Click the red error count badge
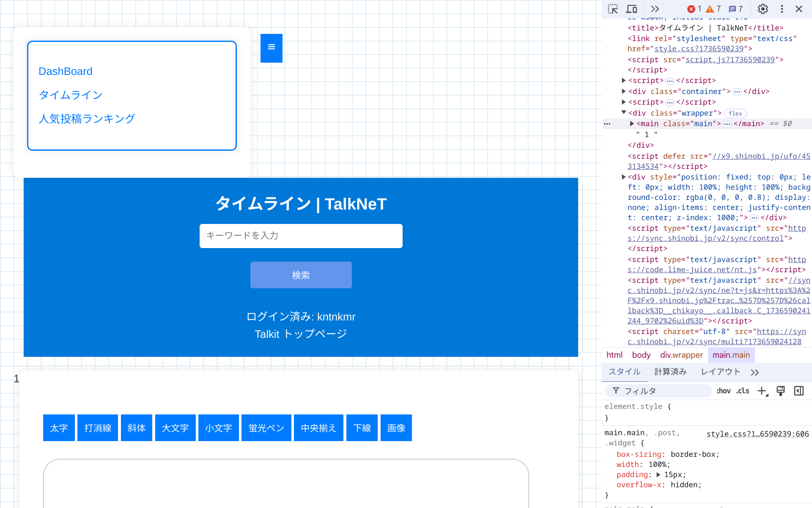 point(694,9)
